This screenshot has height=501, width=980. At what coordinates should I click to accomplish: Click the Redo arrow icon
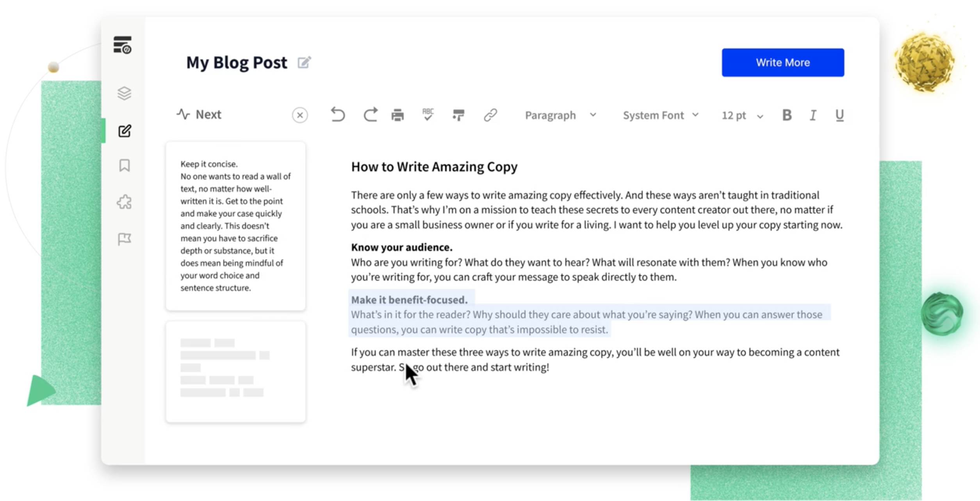(x=370, y=115)
